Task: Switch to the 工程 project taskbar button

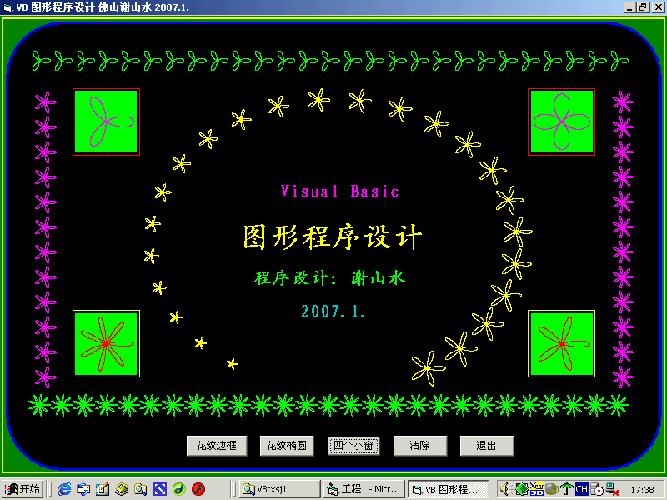Action: pyautogui.click(x=364, y=489)
